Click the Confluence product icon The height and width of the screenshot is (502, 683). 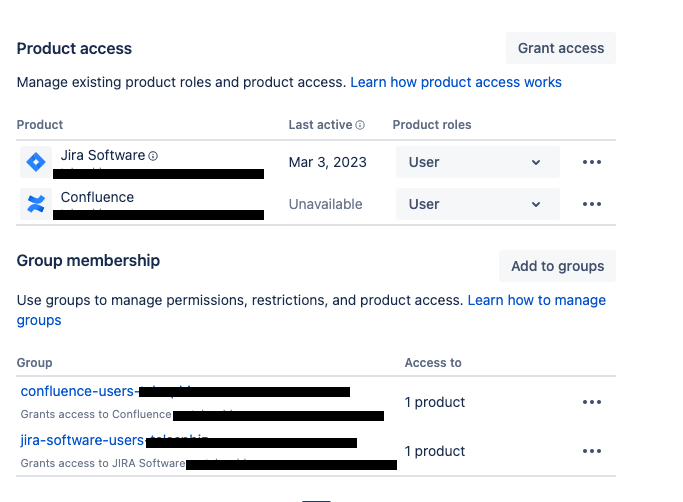(x=36, y=204)
